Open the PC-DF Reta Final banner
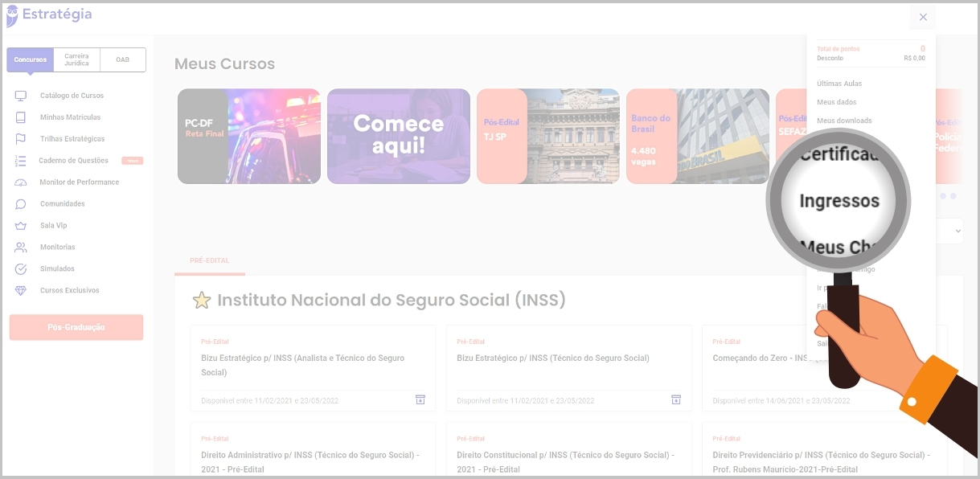This screenshot has width=980, height=479. click(x=249, y=137)
